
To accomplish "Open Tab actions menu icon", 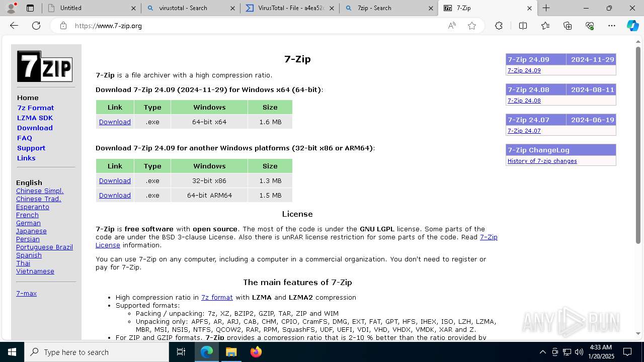I will (30, 8).
